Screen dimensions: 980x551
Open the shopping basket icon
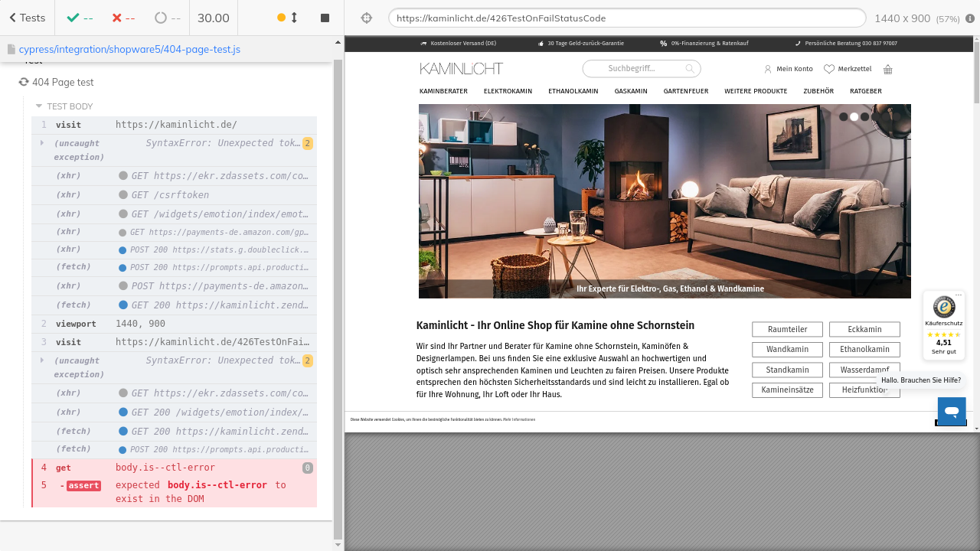point(888,70)
